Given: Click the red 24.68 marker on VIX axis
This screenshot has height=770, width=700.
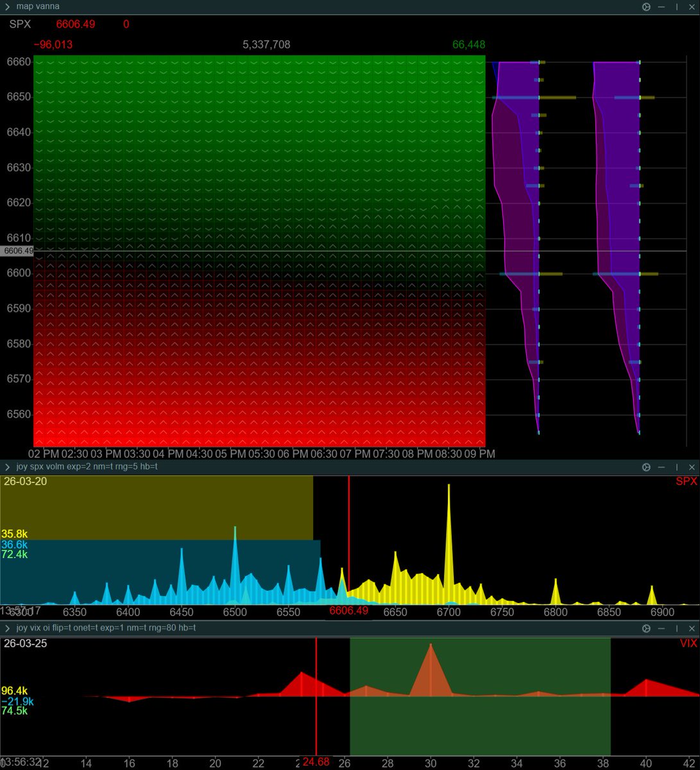Looking at the screenshot, I should (316, 762).
